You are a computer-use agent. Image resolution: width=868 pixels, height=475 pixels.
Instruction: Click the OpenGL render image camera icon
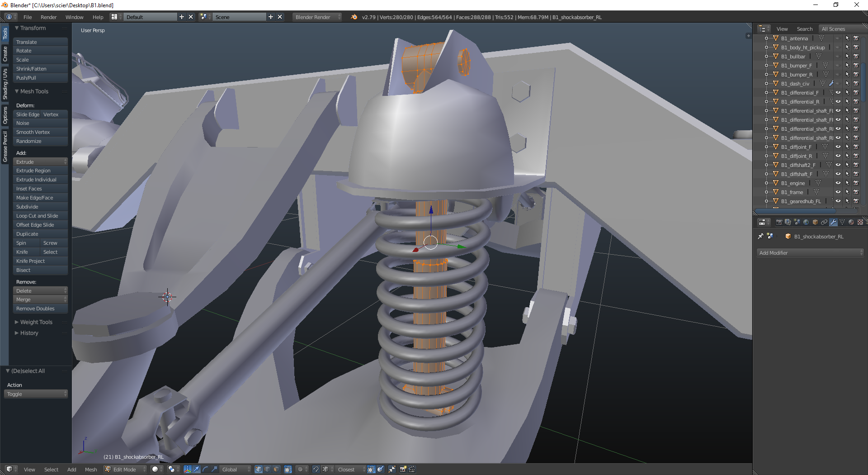click(403, 469)
